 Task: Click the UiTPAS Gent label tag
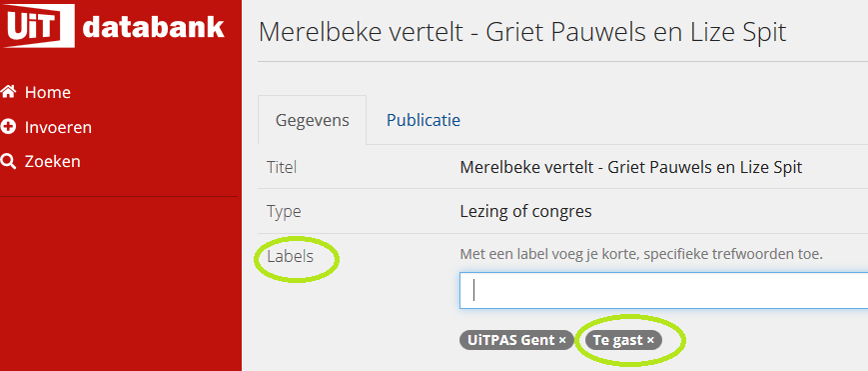(515, 340)
